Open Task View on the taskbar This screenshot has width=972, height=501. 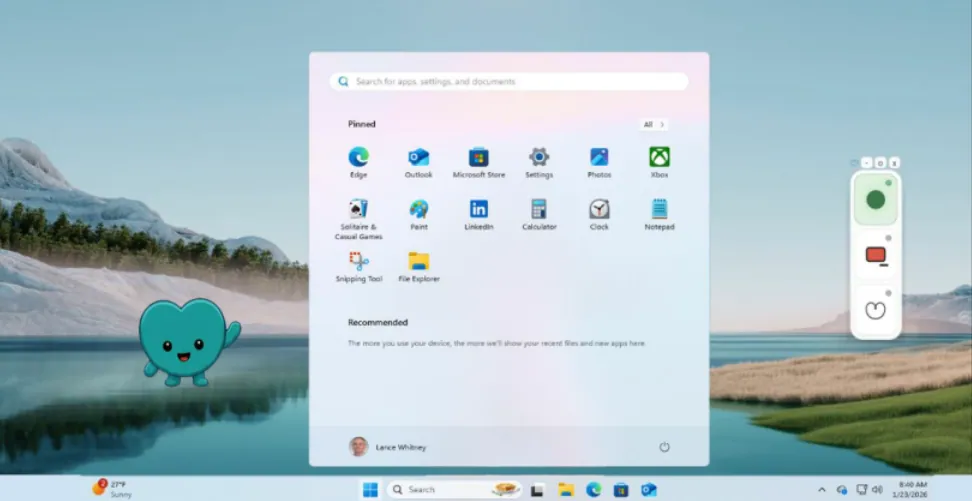pos(537,489)
